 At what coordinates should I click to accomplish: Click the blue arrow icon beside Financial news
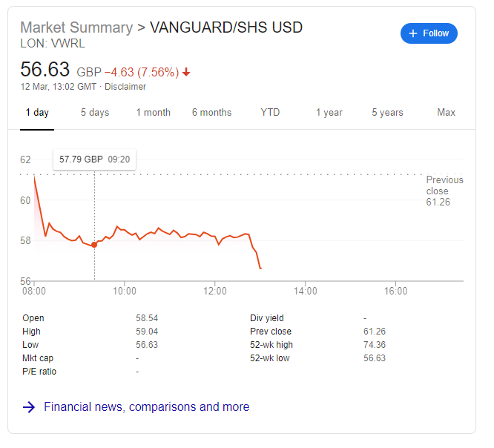[x=29, y=406]
